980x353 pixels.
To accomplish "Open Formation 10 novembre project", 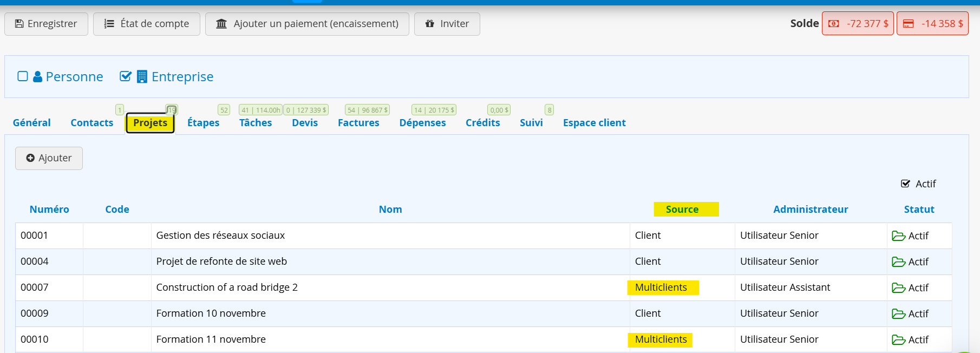I will [x=211, y=313].
